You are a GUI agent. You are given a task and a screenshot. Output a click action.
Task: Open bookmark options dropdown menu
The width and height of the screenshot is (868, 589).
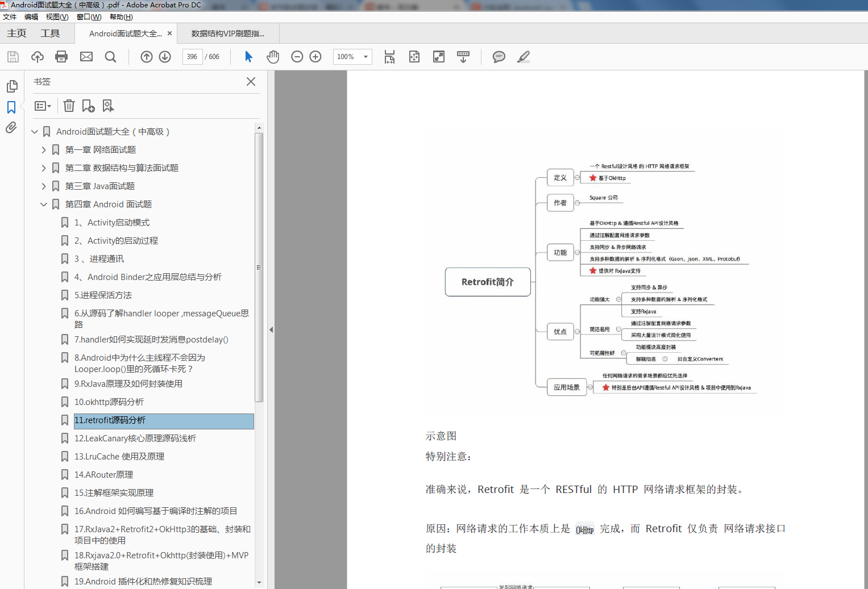click(43, 106)
